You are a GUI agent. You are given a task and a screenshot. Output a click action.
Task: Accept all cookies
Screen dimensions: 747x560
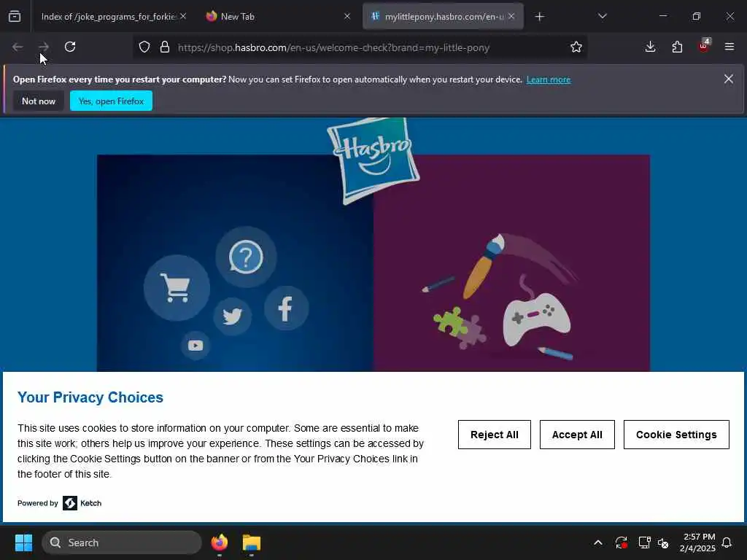(x=577, y=435)
